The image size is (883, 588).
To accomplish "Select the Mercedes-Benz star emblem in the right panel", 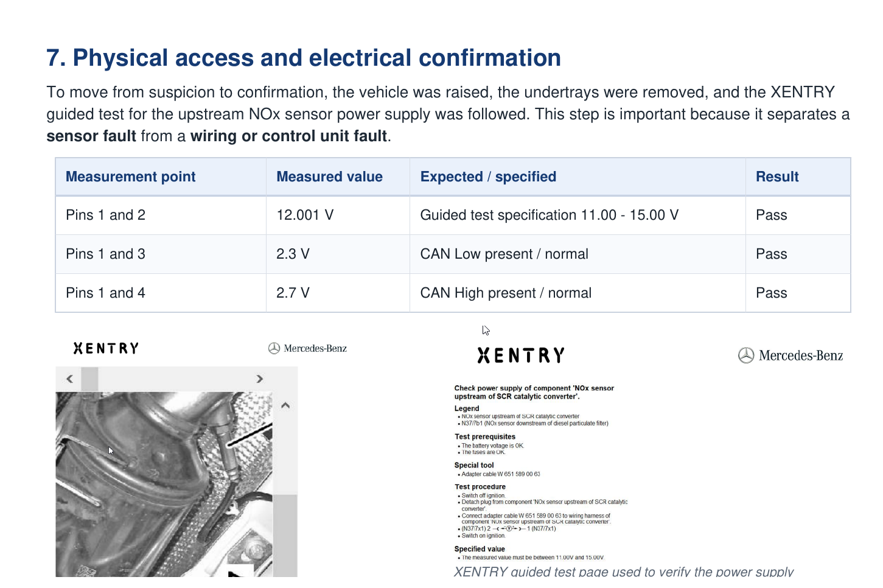I will [x=746, y=355].
